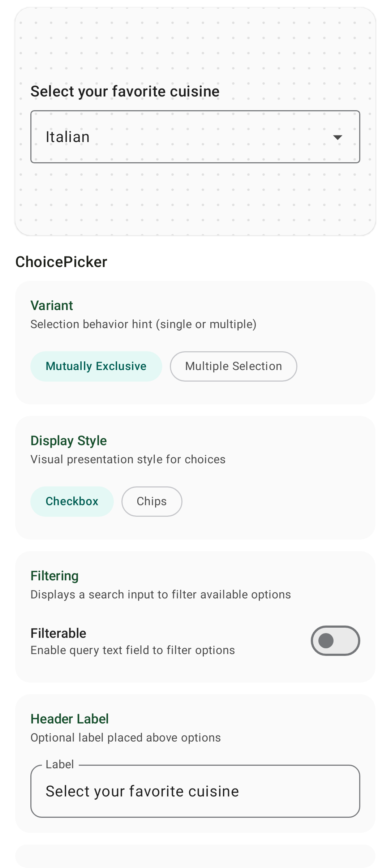
Task: Click the ChoicePicker section heading
Action: click(61, 262)
